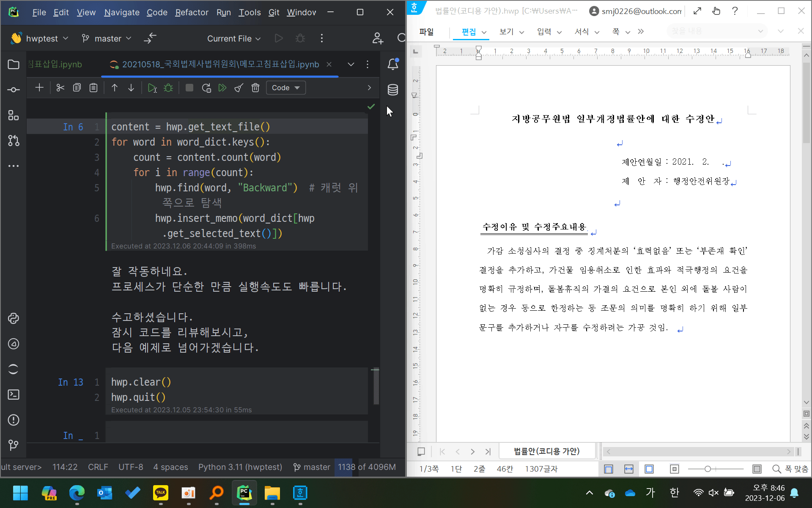
Task: Open the Code cell type dropdown
Action: [x=286, y=88]
